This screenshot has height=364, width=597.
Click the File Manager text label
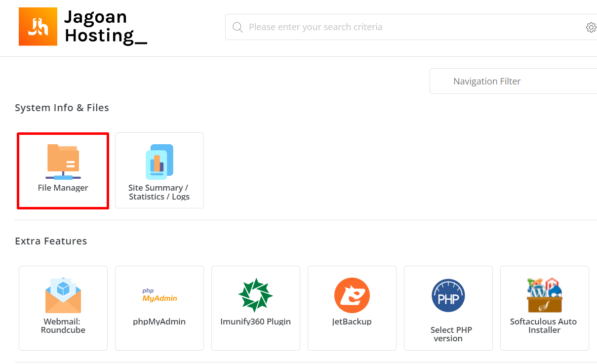pos(63,188)
